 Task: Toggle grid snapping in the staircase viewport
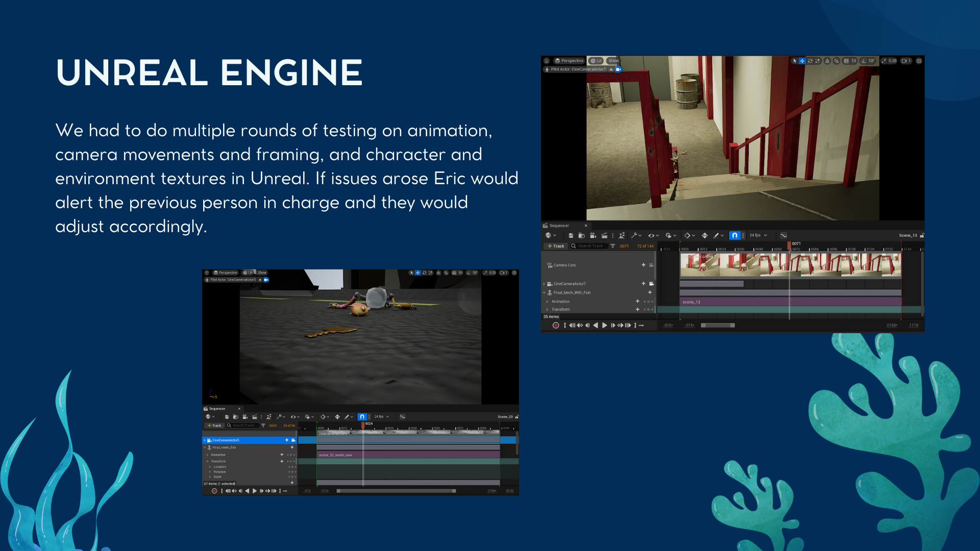(x=846, y=61)
